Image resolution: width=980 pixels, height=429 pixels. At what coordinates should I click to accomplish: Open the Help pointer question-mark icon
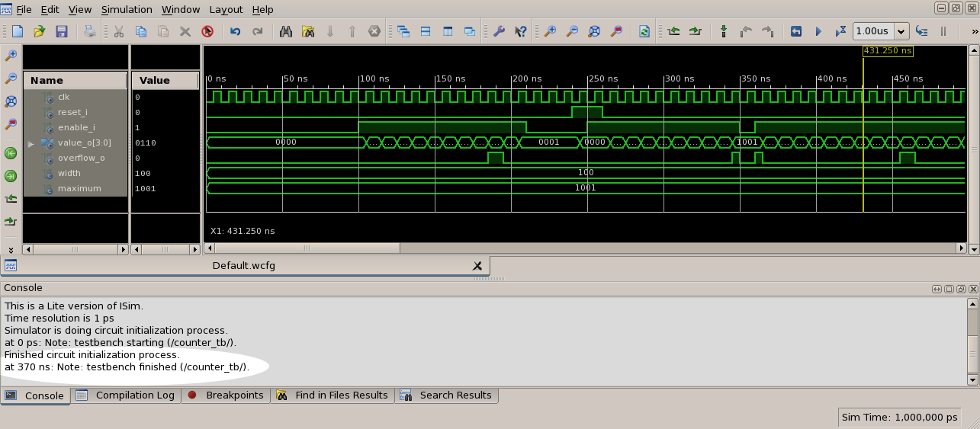520,31
